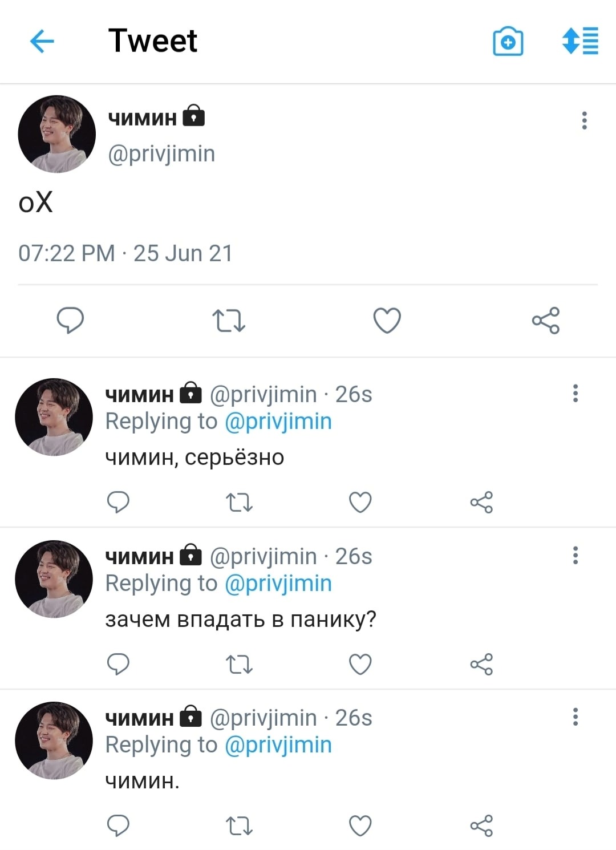Retweet the main "oX" tweet
Viewport: 616px width, 850px height.
229,321
